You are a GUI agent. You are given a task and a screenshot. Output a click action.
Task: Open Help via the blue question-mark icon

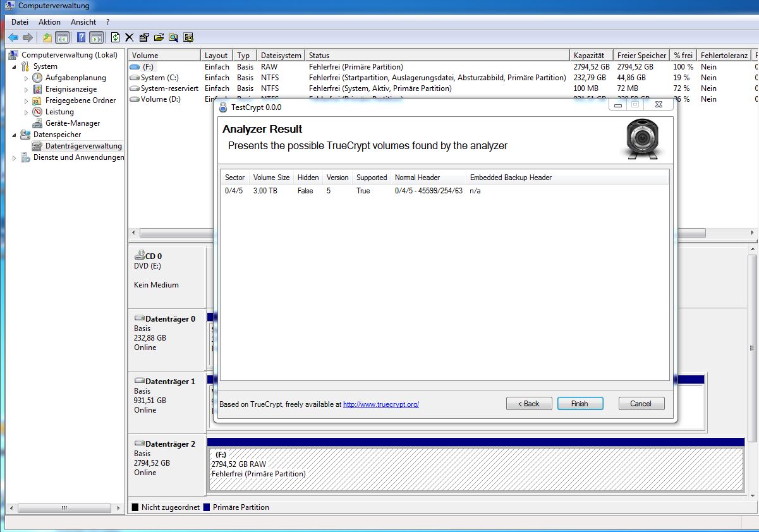click(82, 37)
